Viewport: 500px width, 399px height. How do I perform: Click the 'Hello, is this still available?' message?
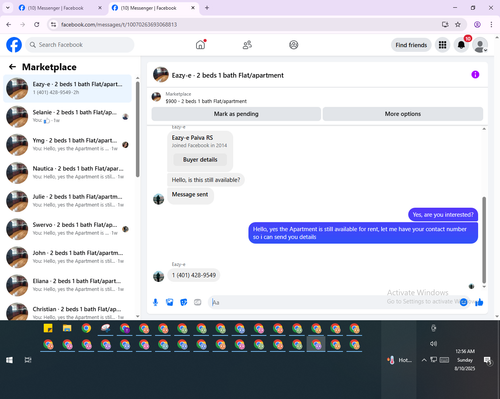(x=206, y=180)
